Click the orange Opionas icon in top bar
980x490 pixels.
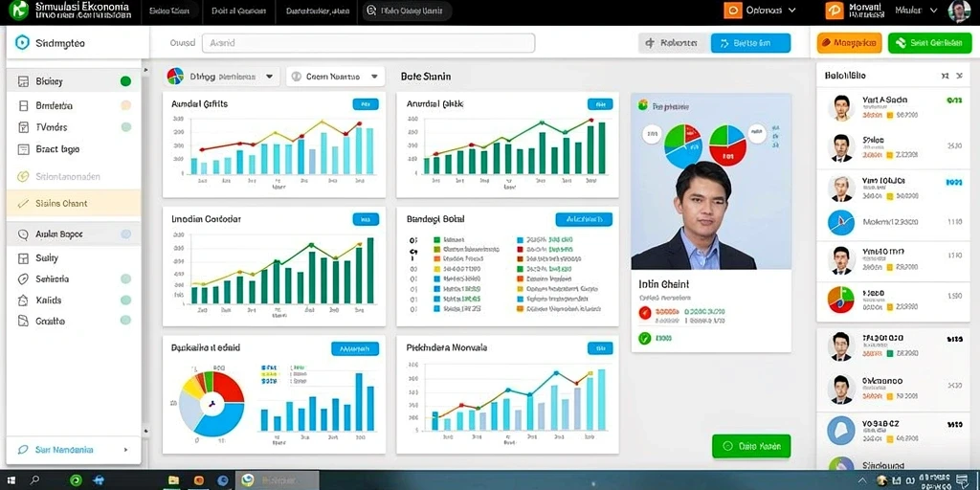[732, 10]
